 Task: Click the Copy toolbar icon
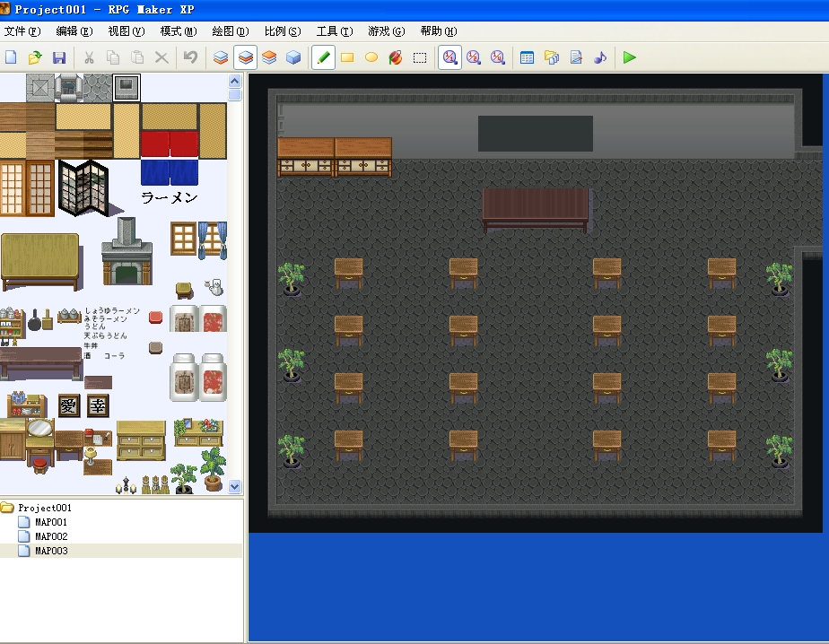(x=113, y=57)
